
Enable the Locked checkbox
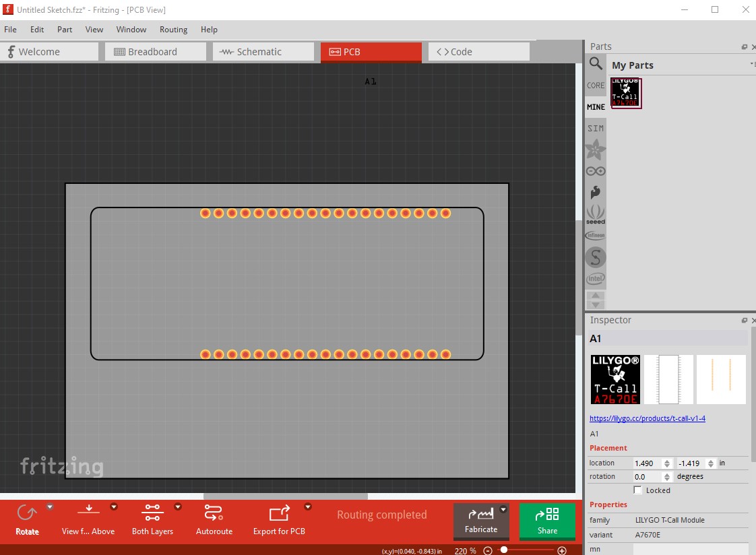coord(638,490)
